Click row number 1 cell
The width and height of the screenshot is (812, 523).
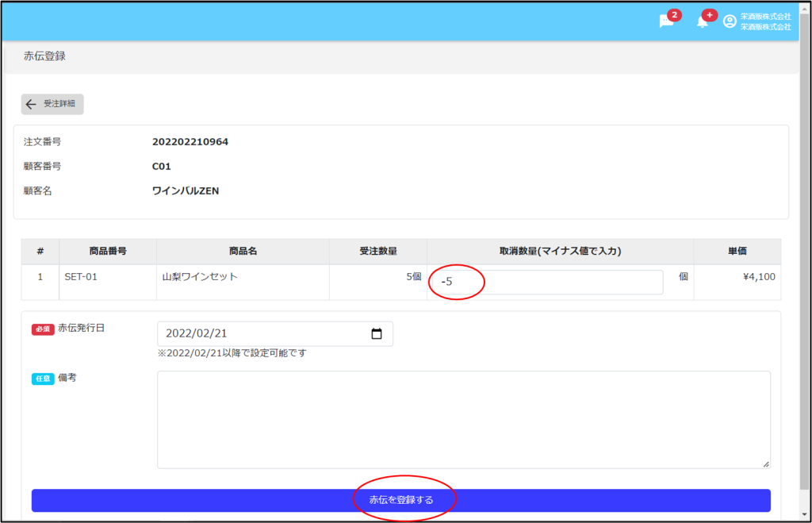click(40, 283)
